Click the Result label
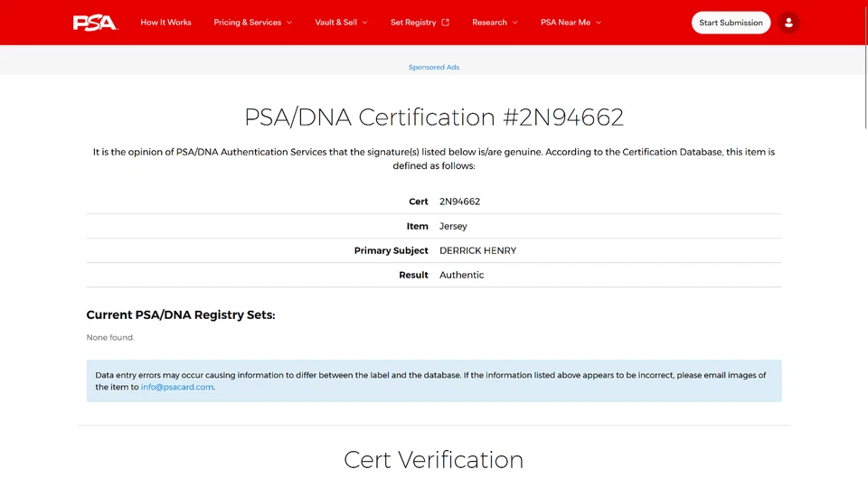The height and width of the screenshot is (488, 868). point(413,275)
